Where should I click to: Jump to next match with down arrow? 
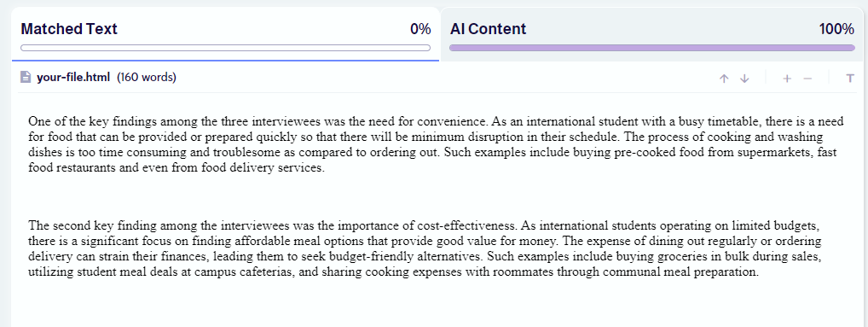click(744, 79)
